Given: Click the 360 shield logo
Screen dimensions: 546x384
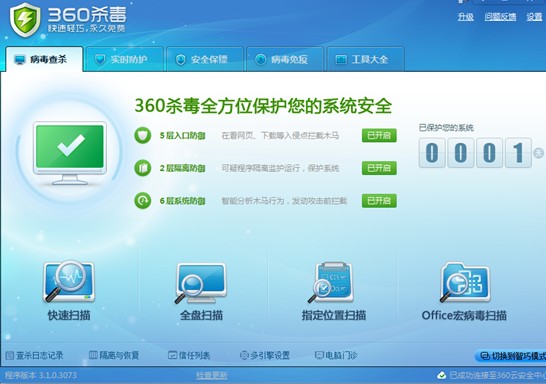Looking at the screenshot, I should (x=25, y=20).
